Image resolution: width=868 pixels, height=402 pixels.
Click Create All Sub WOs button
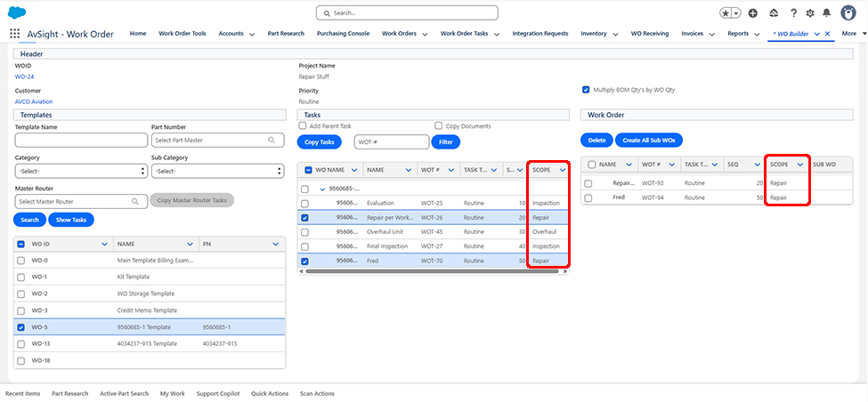coord(649,141)
